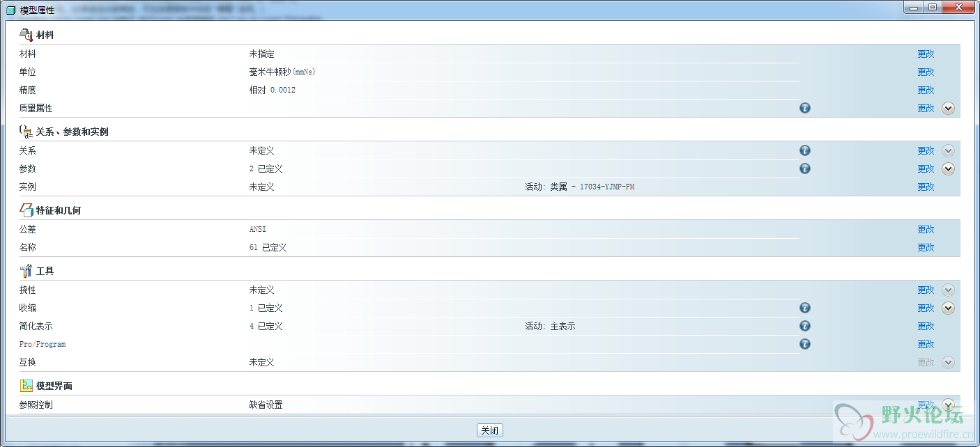This screenshot has height=447, width=980.
Task: Click 更改 for 参数 row
Action: point(926,168)
